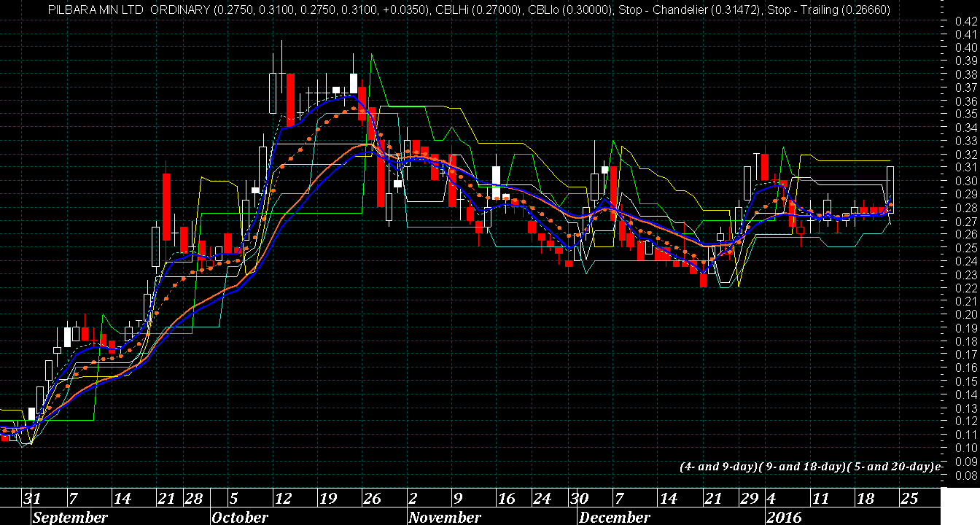Select the November month label

click(x=445, y=518)
